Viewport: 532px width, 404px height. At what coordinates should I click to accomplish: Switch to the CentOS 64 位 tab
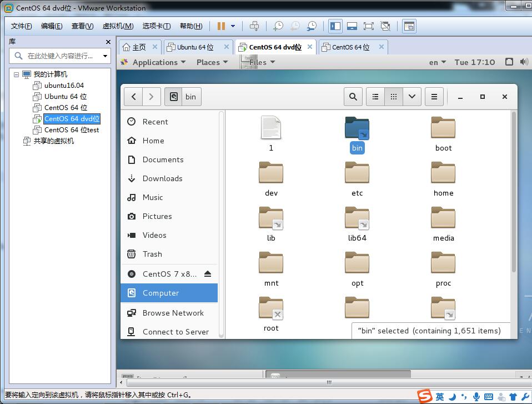coord(350,47)
